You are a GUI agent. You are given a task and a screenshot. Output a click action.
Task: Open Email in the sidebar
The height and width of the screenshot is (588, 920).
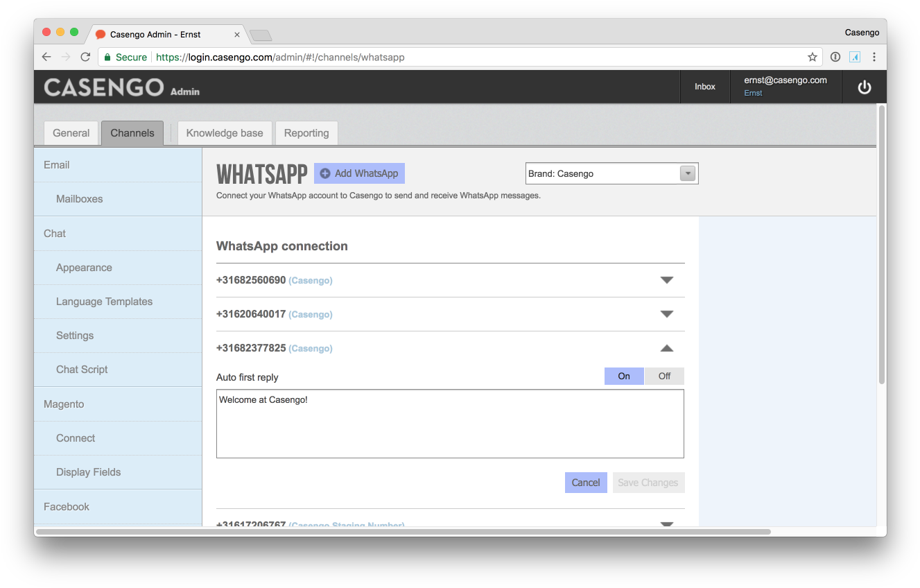pyautogui.click(x=118, y=165)
